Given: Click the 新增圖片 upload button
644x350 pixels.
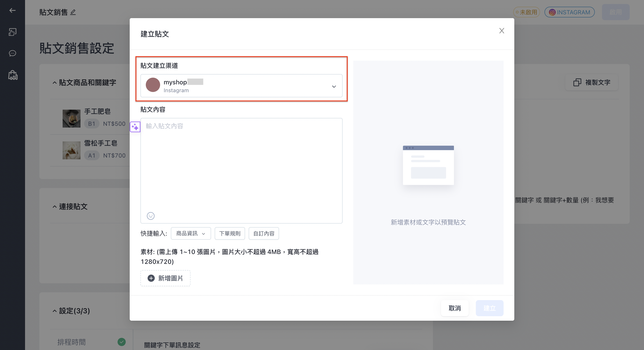Looking at the screenshot, I should click(x=165, y=278).
